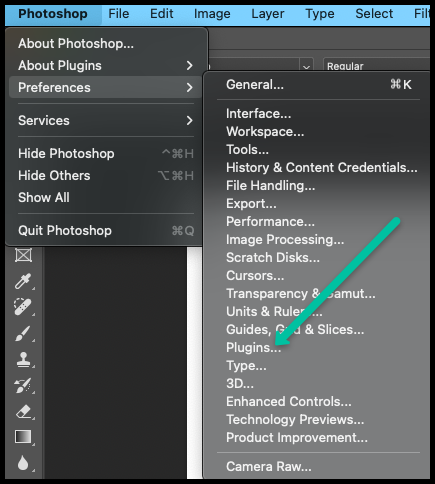This screenshot has height=484, width=435.
Task: Select the Frame tool icon
Action: (x=23, y=255)
